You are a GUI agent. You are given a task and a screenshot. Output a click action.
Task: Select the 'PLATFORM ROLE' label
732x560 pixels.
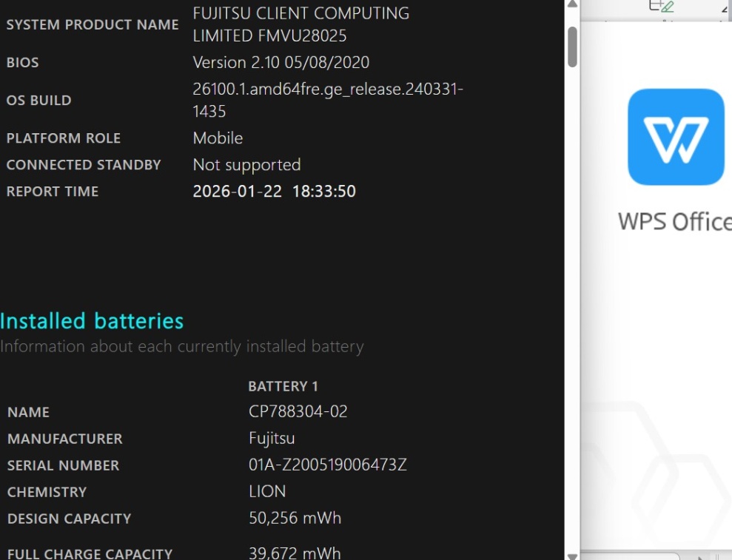point(64,138)
